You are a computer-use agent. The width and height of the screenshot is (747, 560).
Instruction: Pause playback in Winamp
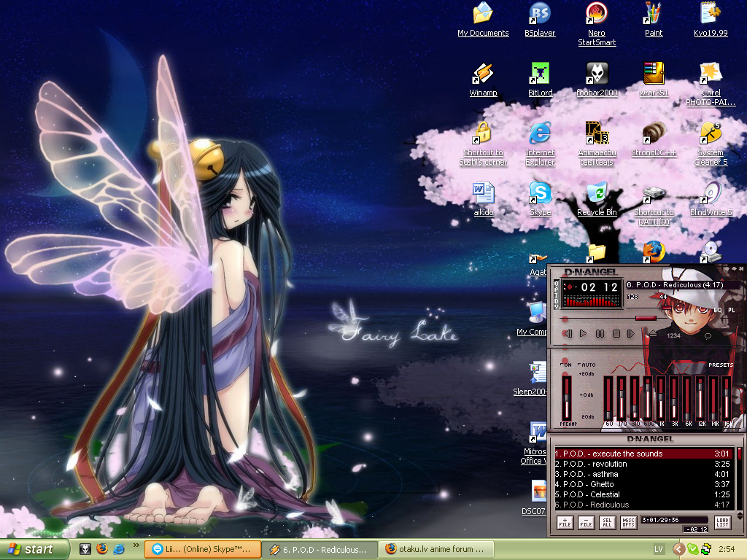600,333
